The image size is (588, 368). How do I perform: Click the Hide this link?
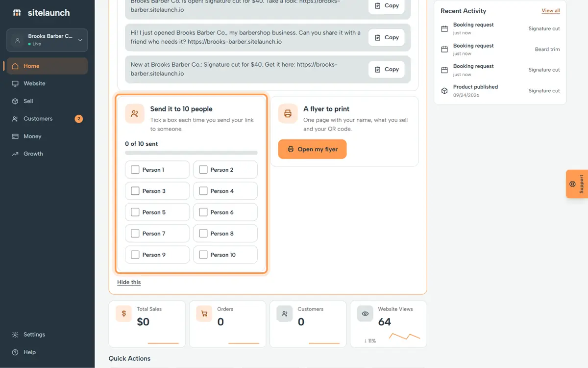click(129, 282)
